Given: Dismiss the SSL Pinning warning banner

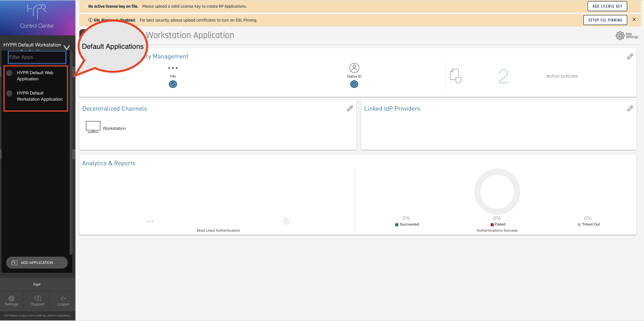Looking at the screenshot, I should click(x=634, y=19).
